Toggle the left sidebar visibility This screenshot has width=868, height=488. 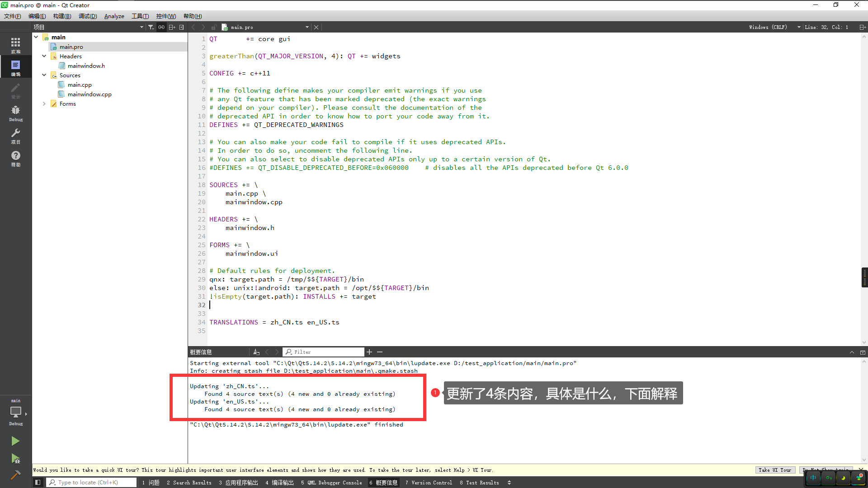[38, 483]
